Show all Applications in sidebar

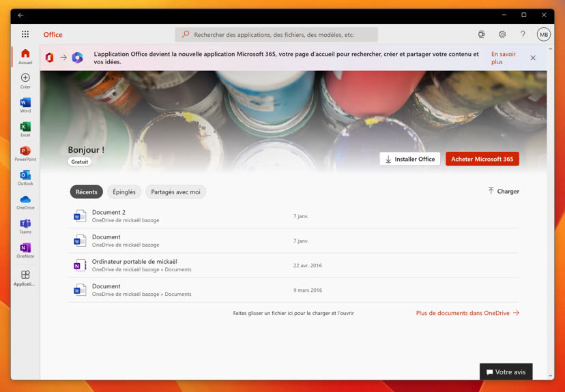click(25, 278)
